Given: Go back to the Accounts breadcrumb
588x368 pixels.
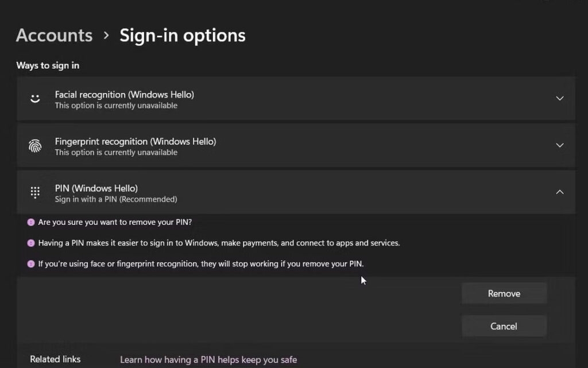Looking at the screenshot, I should click(54, 36).
